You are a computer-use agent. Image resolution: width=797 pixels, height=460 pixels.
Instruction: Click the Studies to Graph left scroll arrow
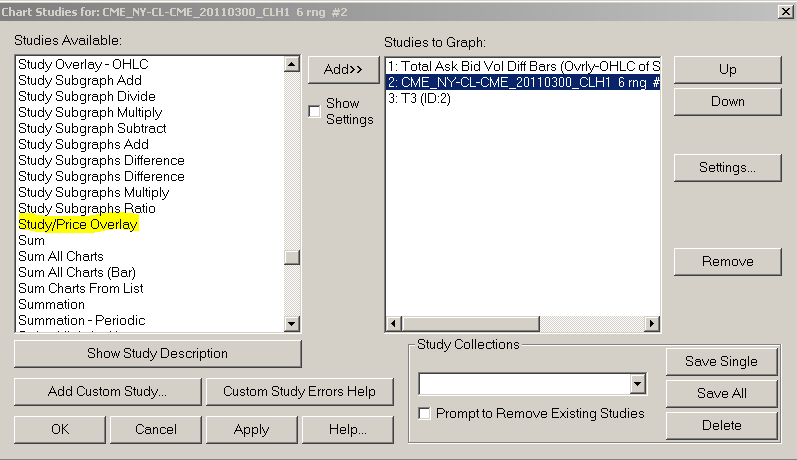393,323
